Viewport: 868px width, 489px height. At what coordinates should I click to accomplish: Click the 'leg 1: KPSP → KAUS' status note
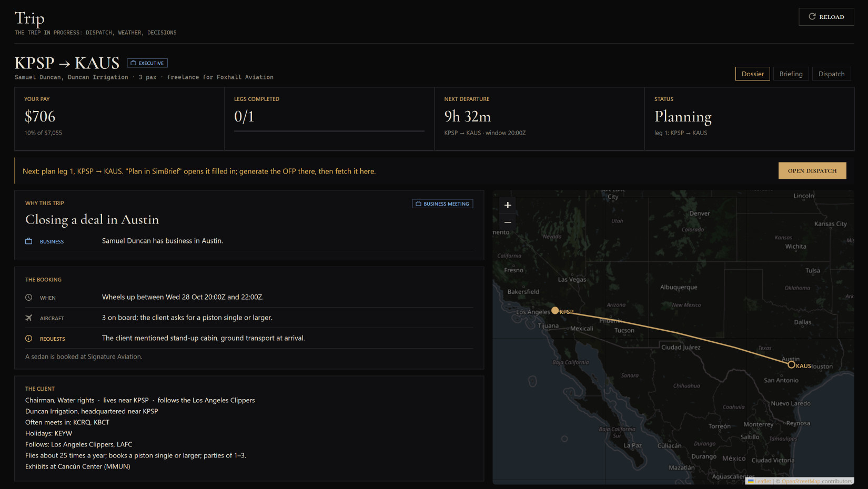point(681,133)
